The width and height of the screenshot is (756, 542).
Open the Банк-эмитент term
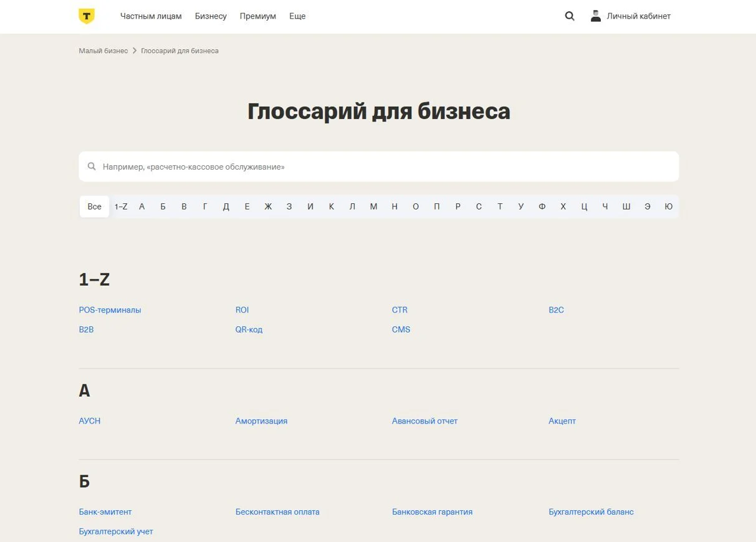(105, 512)
